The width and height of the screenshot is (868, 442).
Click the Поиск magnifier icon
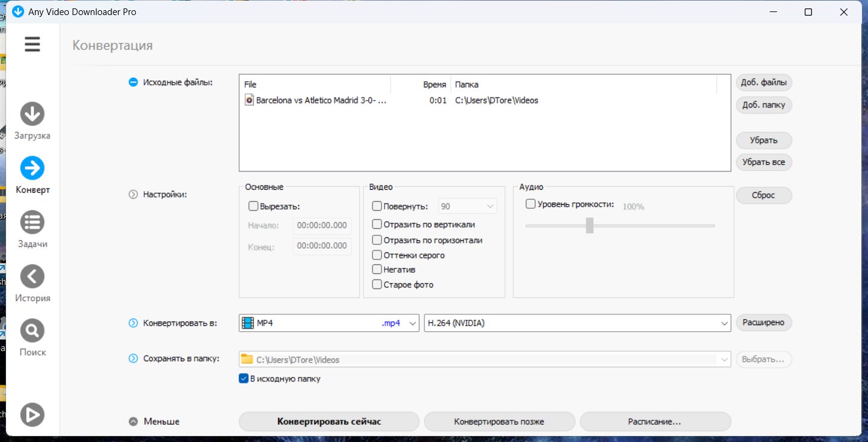click(33, 331)
